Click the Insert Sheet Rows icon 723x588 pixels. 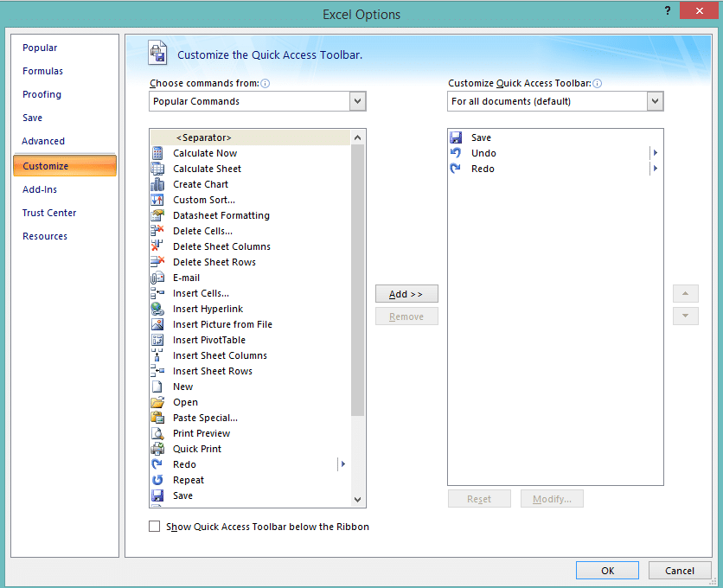point(157,371)
